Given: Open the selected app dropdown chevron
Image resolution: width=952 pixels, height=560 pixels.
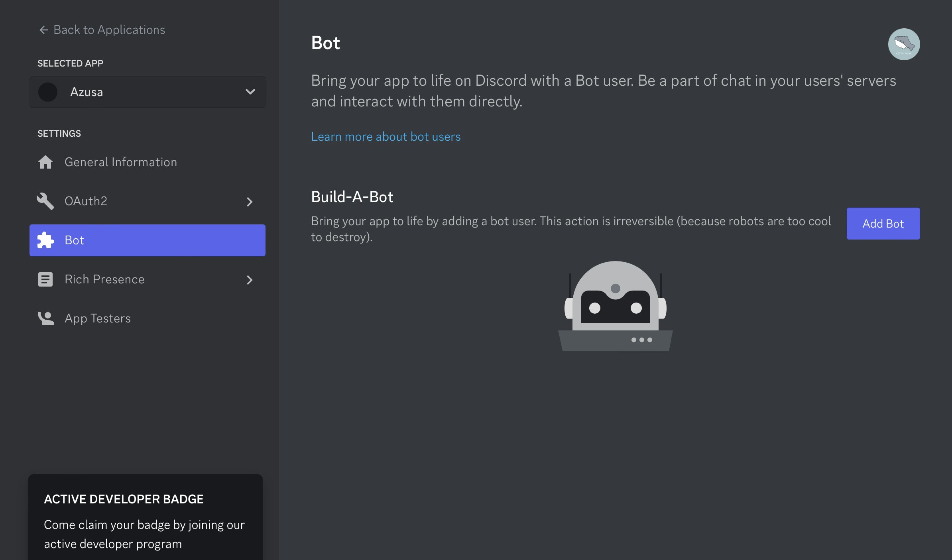Looking at the screenshot, I should click(x=250, y=92).
